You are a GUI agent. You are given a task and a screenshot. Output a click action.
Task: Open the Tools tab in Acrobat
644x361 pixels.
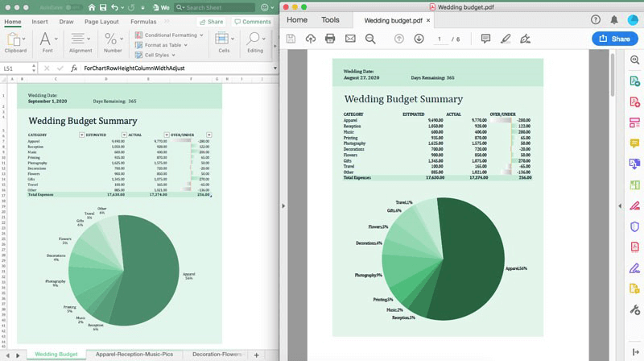[330, 19]
